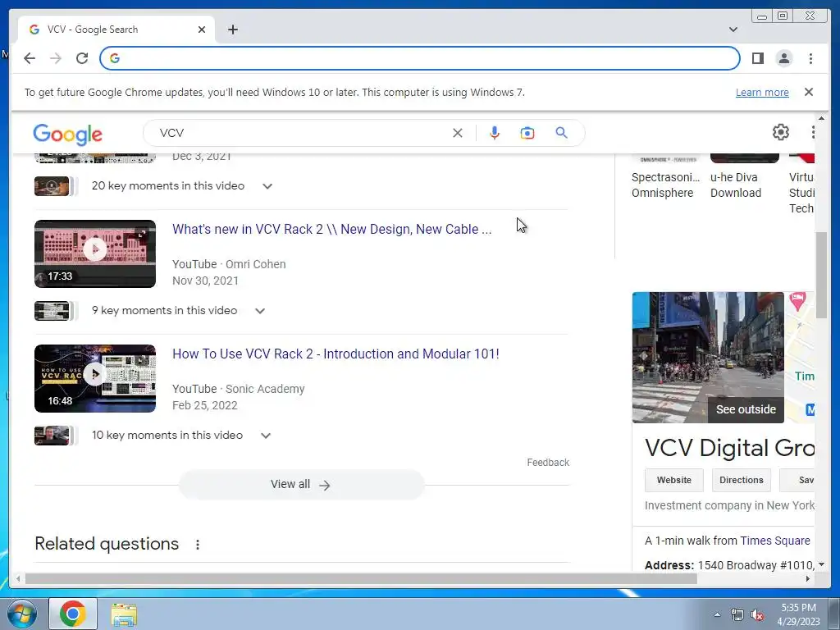840x630 pixels.
Task: Open VCV Digital Group Website button
Action: [x=674, y=480]
